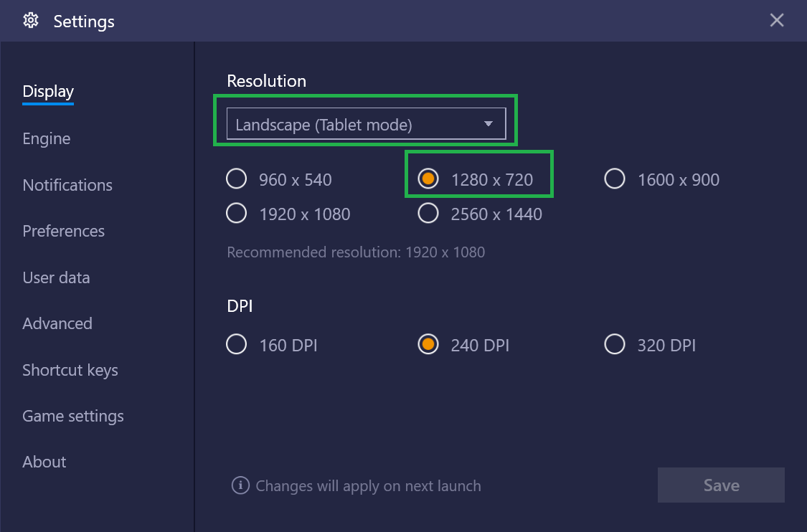
Task: Click the info icon beside changes notice
Action: click(x=240, y=485)
